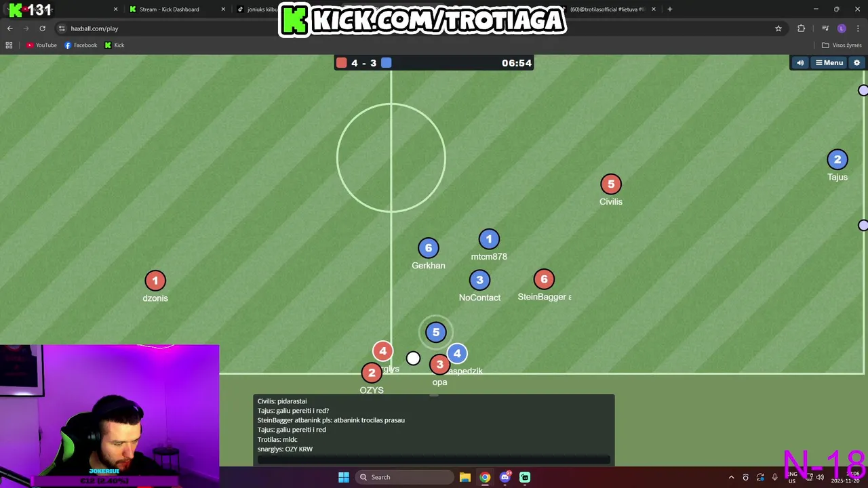This screenshot has width=868, height=488.
Task: Open the Chrome profile avatar
Action: [842, 28]
